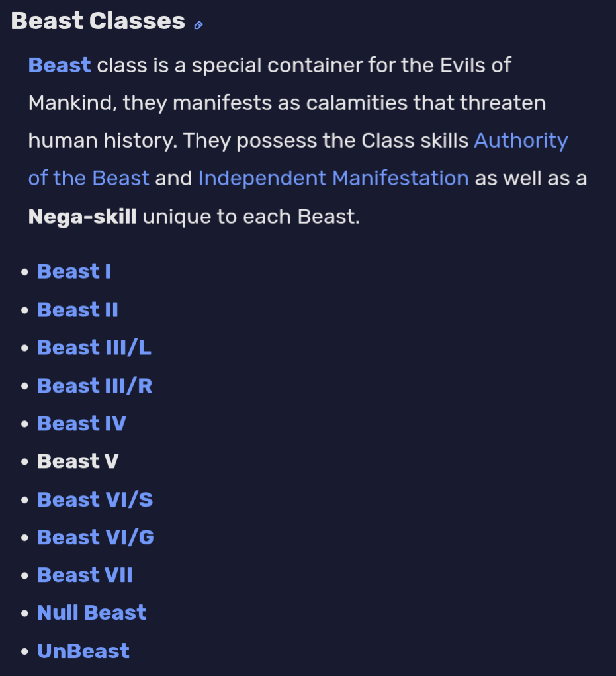
Task: Click the edit pencil icon beside Beast Classes
Action: point(198,25)
